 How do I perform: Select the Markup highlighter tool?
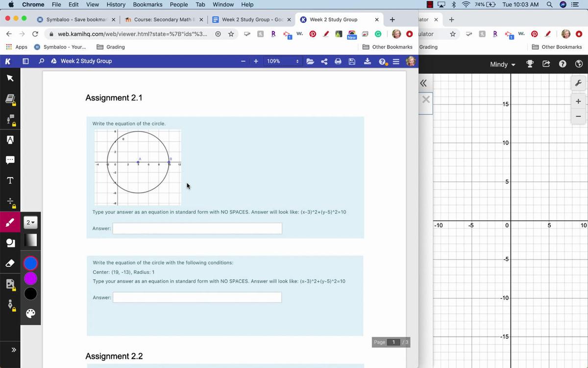click(10, 140)
